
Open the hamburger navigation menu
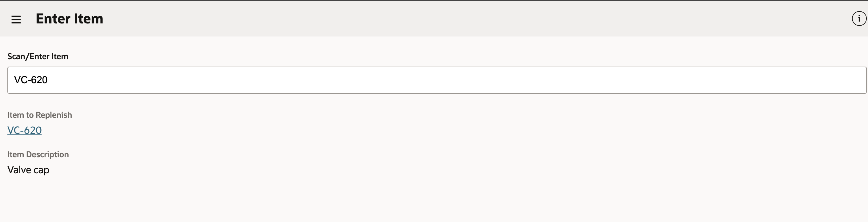pyautogui.click(x=16, y=19)
